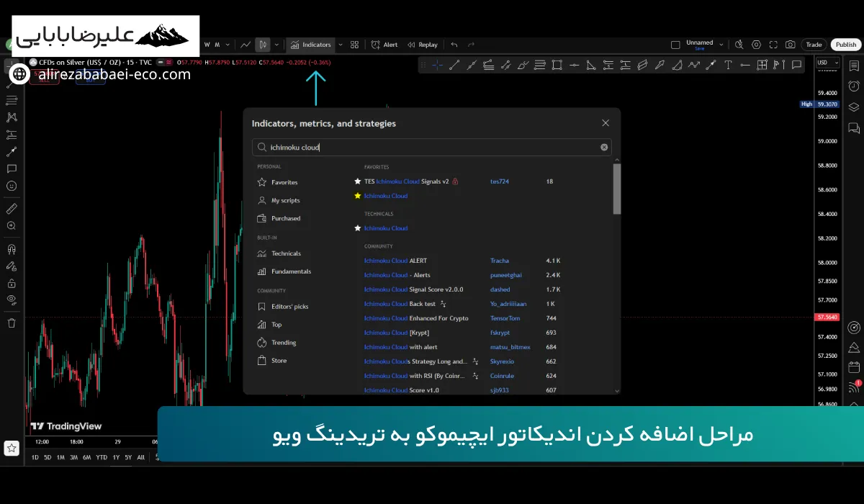Viewport: 864px width, 504px height.
Task: Toggle hide all drawings eye icon
Action: [x=12, y=299]
